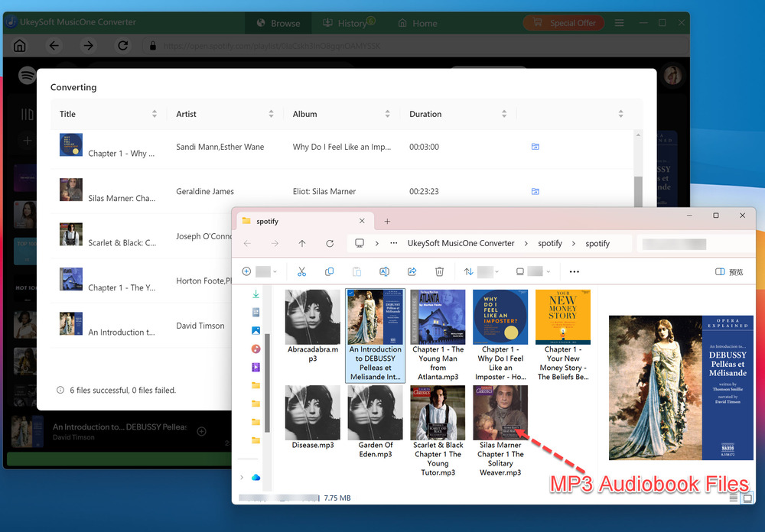Open Downloads in Explorer sidebar
765x532 pixels.
256,294
